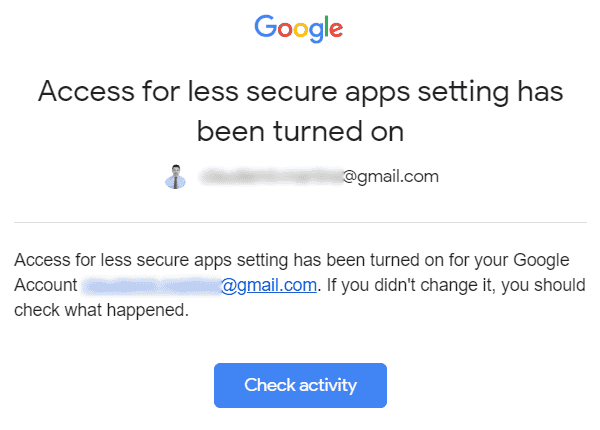
Task: Click the blurred username next to the avatar
Action: click(270, 177)
